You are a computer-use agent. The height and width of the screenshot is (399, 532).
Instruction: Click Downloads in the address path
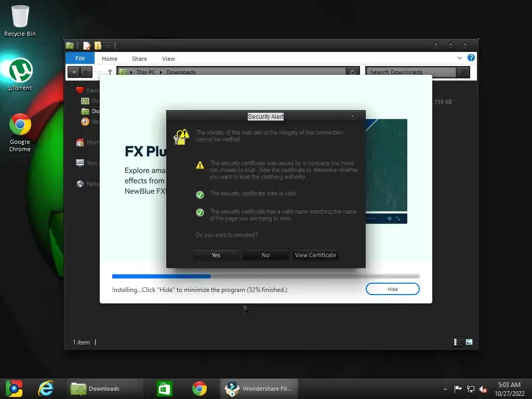point(181,72)
